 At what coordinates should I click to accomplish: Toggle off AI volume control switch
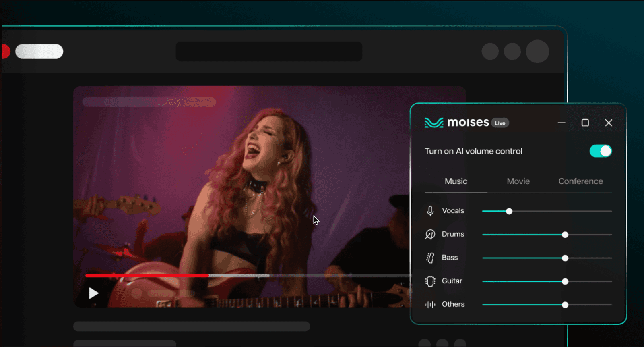point(600,151)
